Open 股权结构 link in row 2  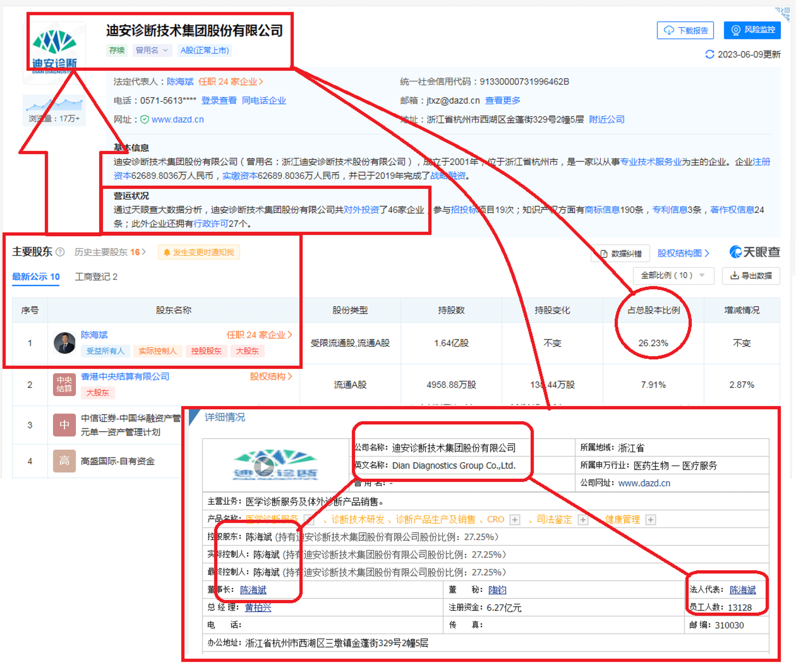271,376
